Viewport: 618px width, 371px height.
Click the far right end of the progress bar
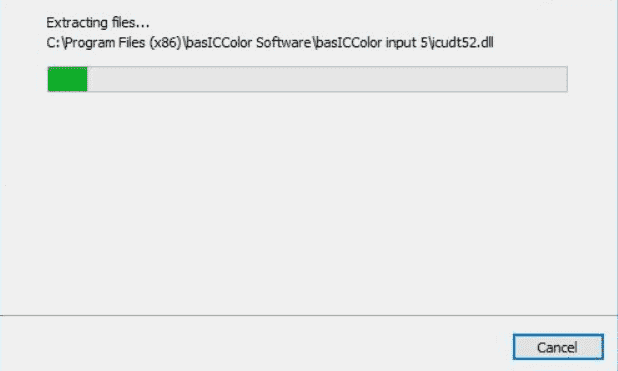(564, 79)
